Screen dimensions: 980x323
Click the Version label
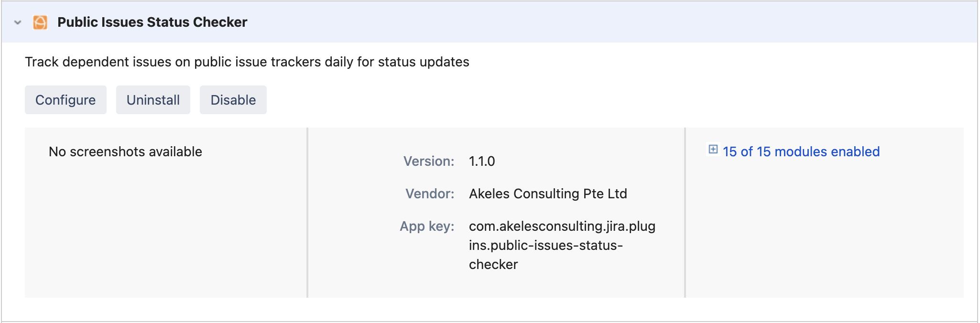tap(428, 161)
